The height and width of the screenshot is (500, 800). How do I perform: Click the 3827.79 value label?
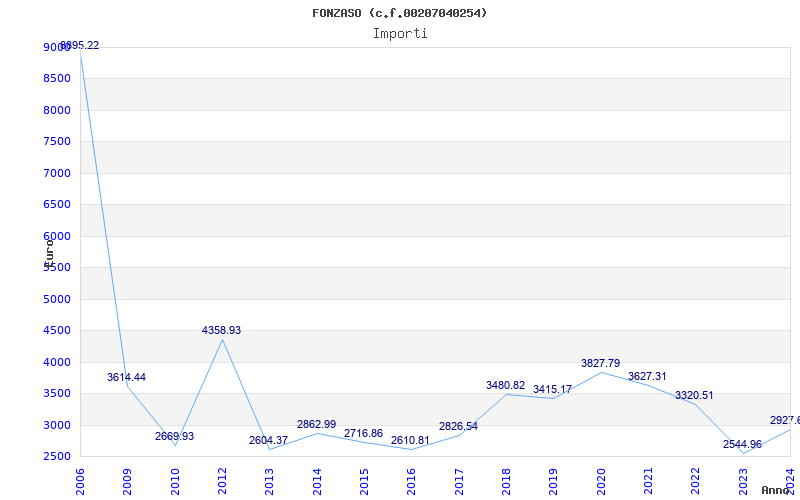(601, 364)
